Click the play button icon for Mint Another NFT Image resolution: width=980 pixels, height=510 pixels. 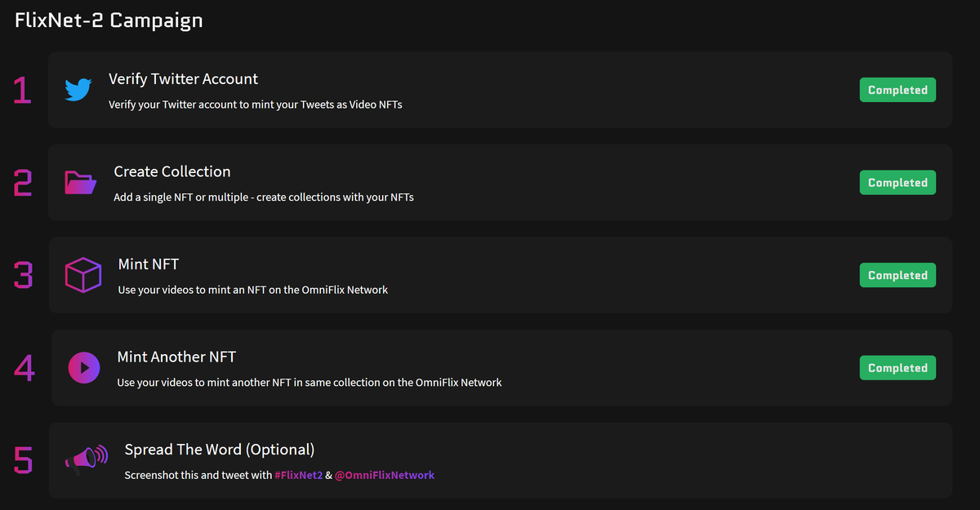click(83, 368)
